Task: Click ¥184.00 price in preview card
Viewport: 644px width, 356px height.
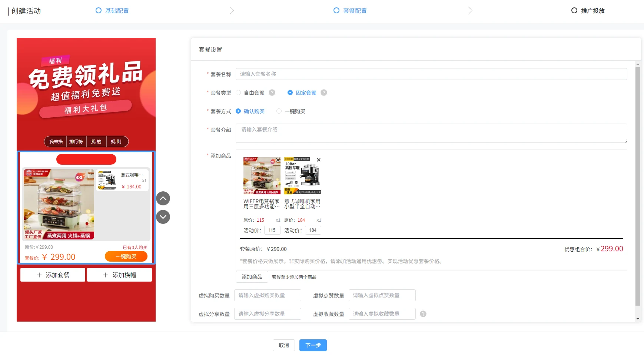Action: tap(132, 187)
